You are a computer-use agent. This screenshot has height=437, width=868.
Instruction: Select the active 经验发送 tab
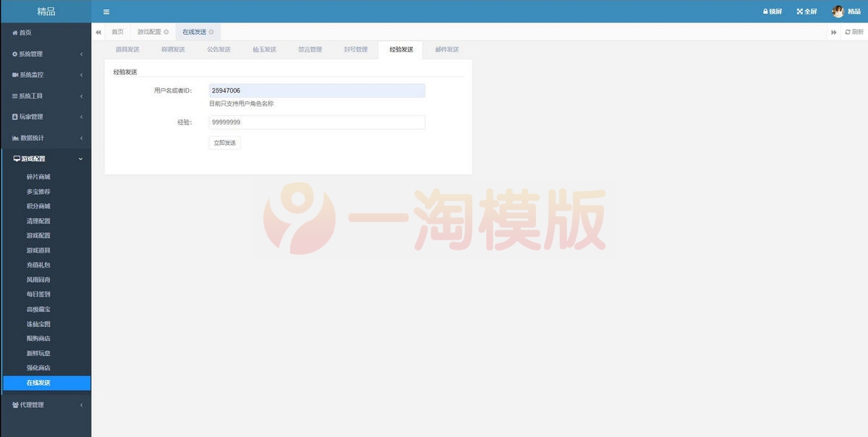[x=401, y=49]
